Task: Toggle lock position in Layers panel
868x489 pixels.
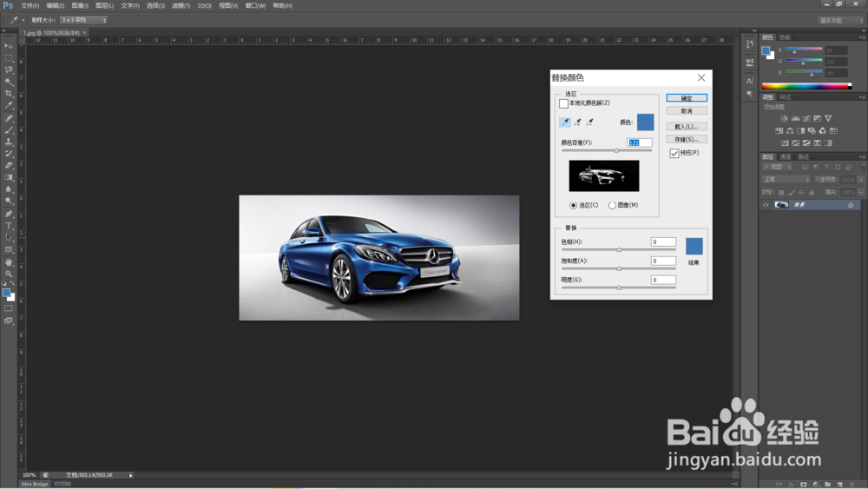Action: click(801, 192)
